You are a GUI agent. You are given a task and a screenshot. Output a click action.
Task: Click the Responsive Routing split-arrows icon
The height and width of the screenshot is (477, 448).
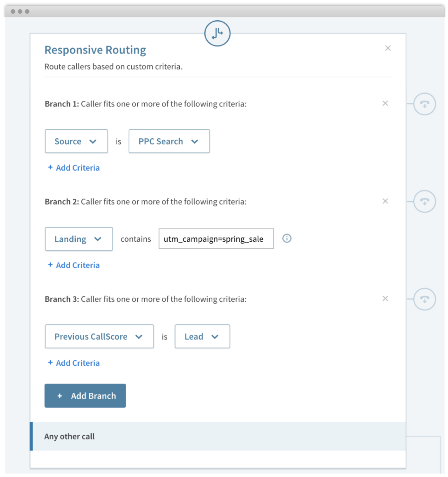coord(217,33)
